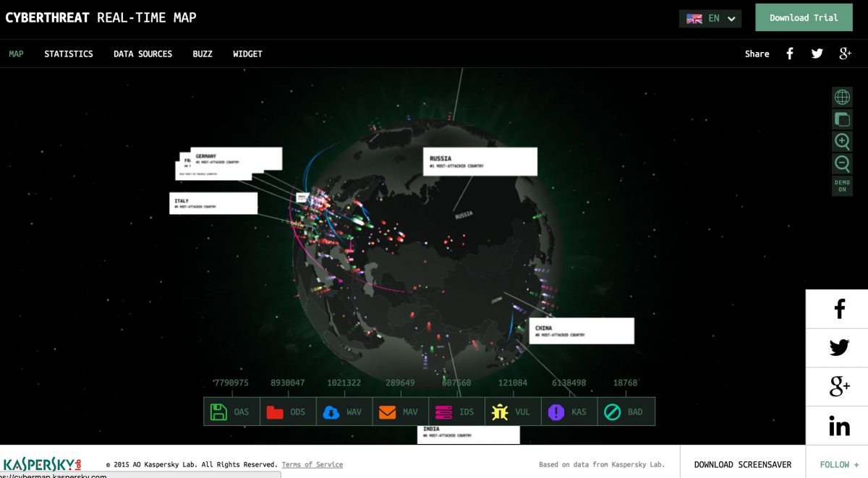Image resolution: width=868 pixels, height=478 pixels.
Task: Click the 6138498 KAS counter
Action: (569, 383)
